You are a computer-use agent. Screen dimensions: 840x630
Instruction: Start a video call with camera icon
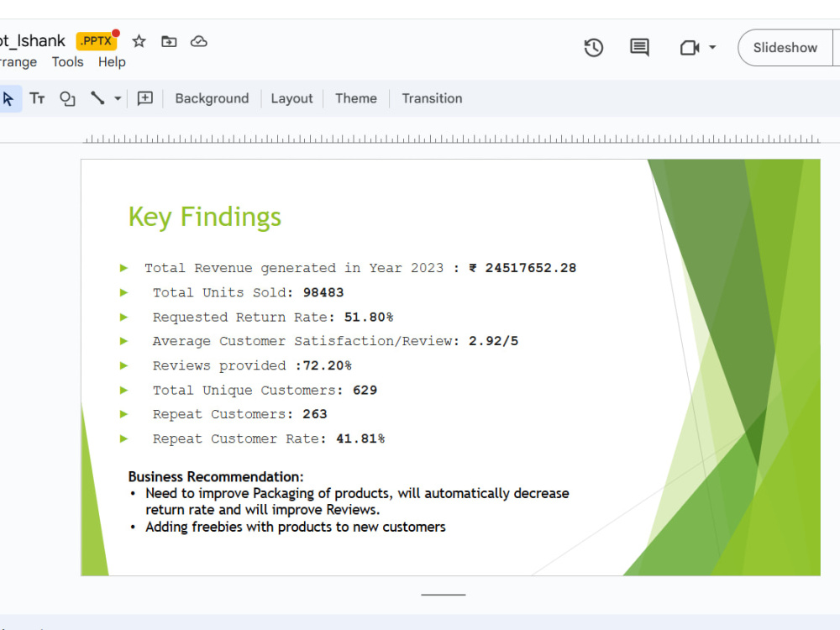click(690, 48)
